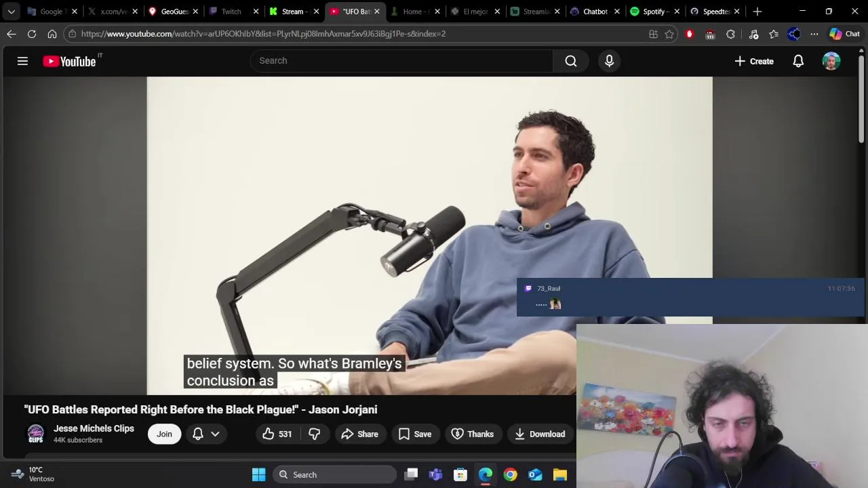Open Edge settings and more menu
The image size is (868, 488).
coord(814,34)
